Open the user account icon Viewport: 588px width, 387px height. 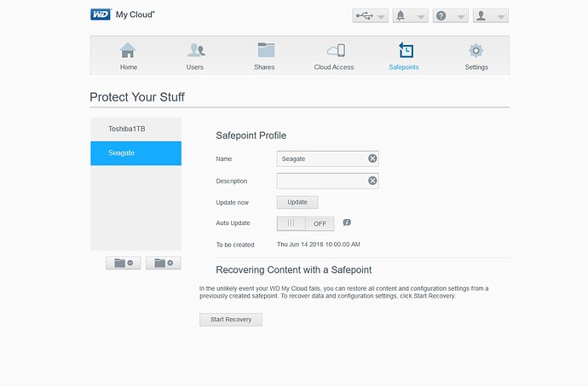pyautogui.click(x=481, y=15)
